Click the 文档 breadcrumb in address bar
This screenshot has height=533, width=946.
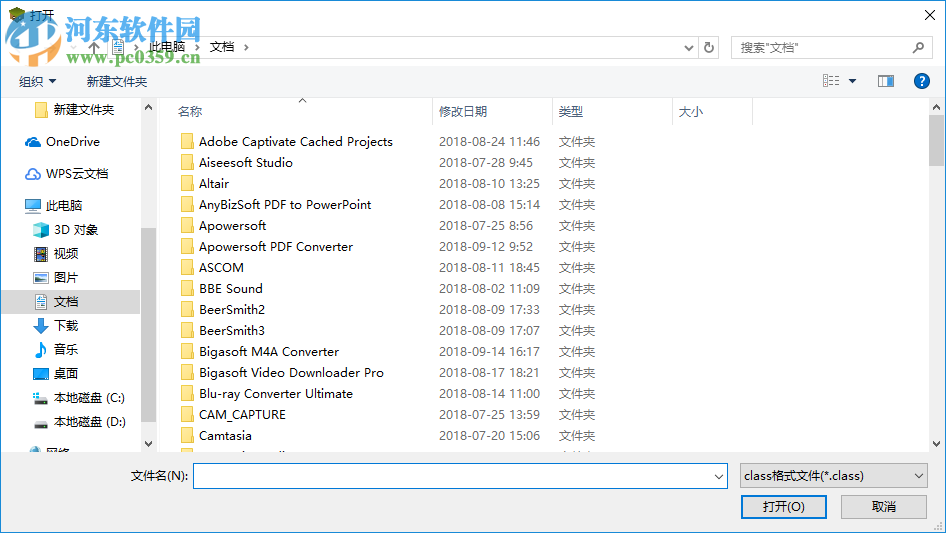221,47
